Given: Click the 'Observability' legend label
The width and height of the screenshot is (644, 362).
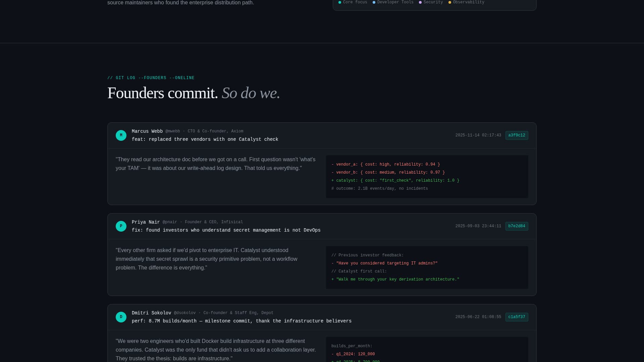Looking at the screenshot, I should 469,2.
